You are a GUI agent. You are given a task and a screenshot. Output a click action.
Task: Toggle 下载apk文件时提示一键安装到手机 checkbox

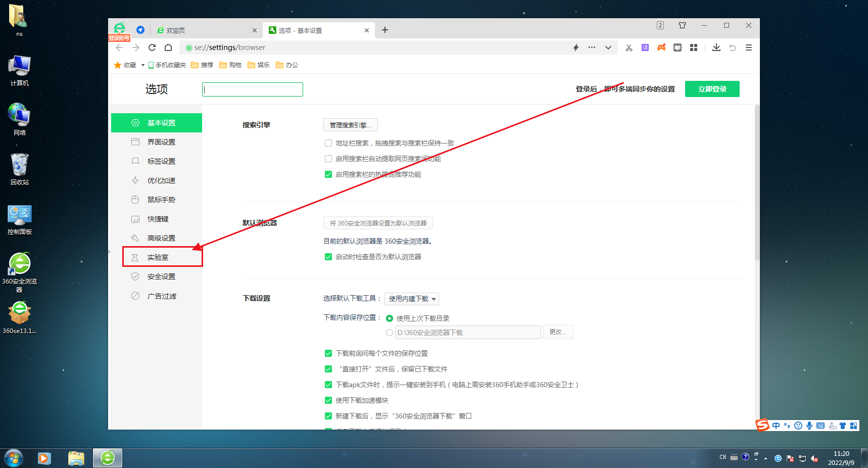pos(328,385)
